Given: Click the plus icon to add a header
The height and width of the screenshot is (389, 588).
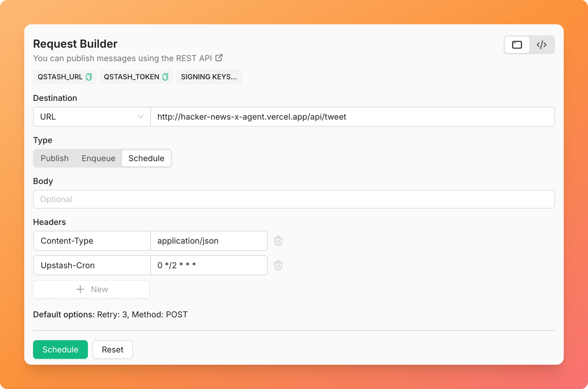Looking at the screenshot, I should pyautogui.click(x=80, y=289).
